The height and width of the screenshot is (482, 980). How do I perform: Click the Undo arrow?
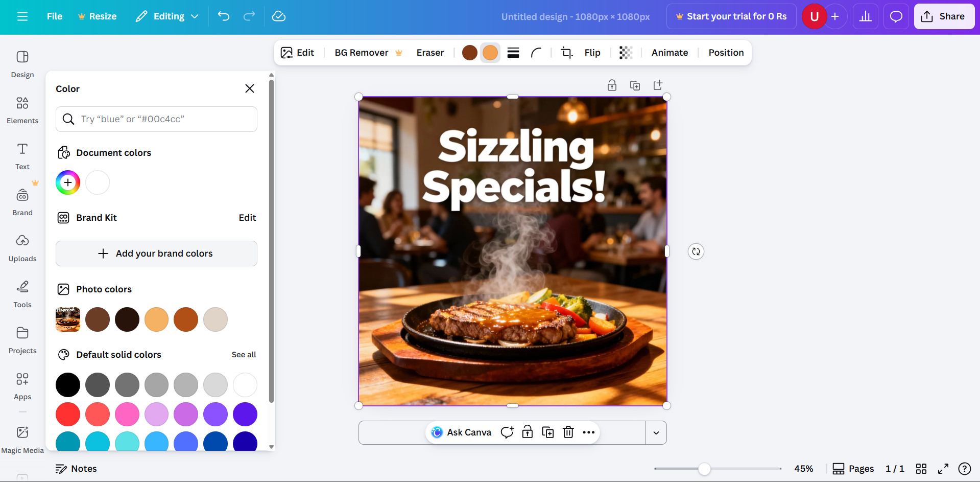tap(223, 16)
